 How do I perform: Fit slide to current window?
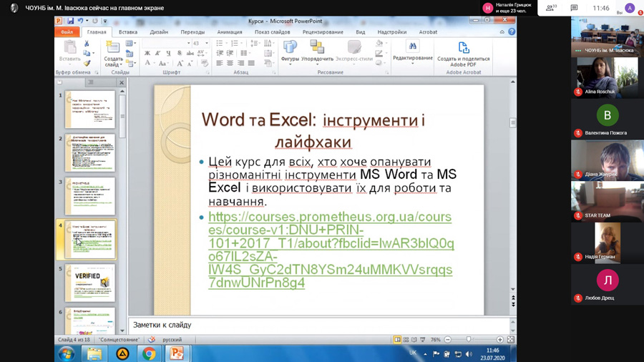click(510, 339)
